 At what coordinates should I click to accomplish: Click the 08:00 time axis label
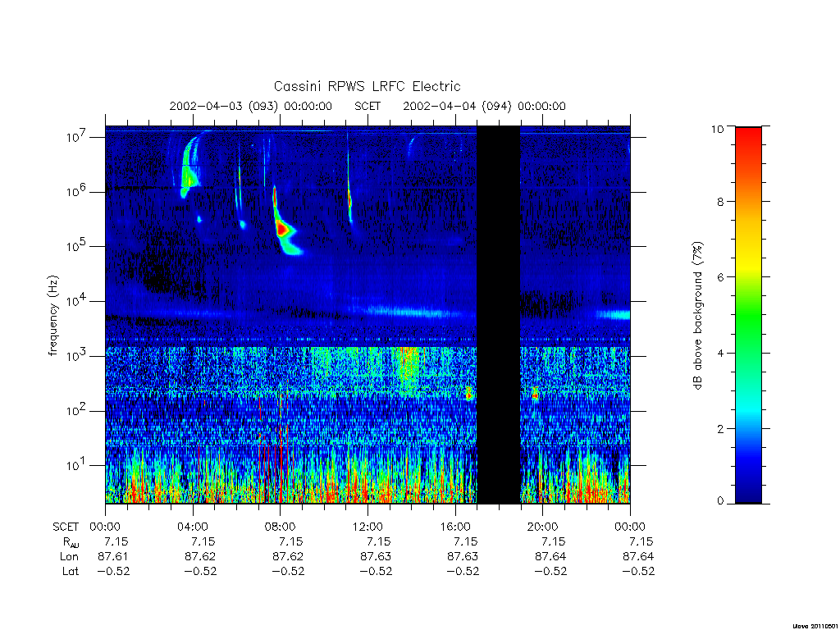(281, 527)
